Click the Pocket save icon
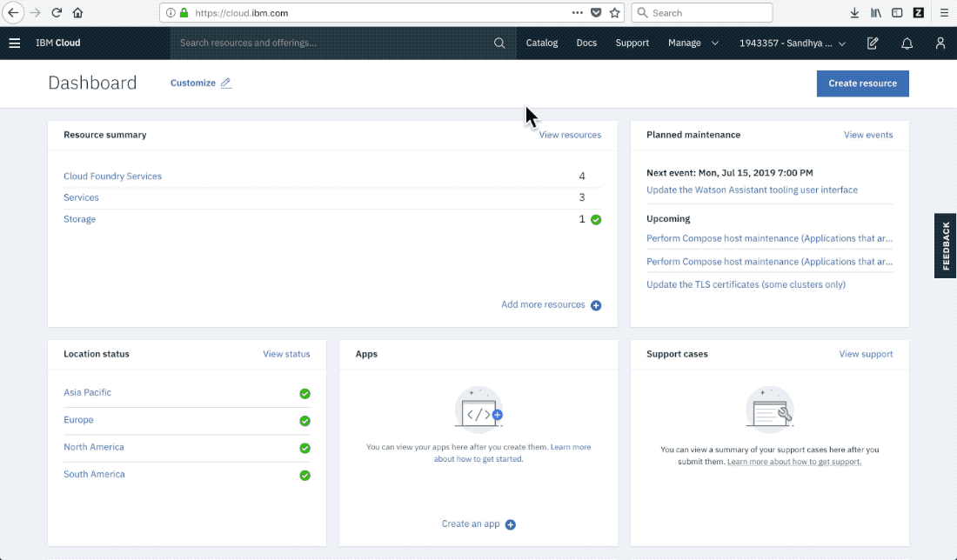The height and width of the screenshot is (560, 957). [596, 13]
